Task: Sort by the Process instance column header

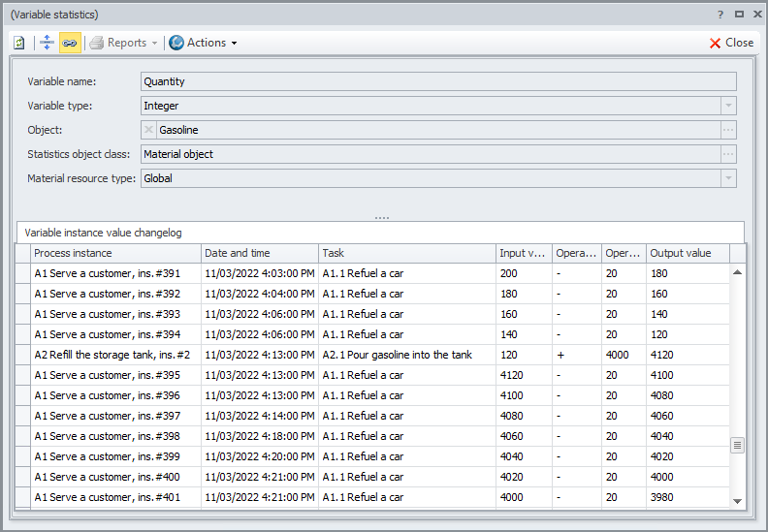Action: tap(115, 253)
